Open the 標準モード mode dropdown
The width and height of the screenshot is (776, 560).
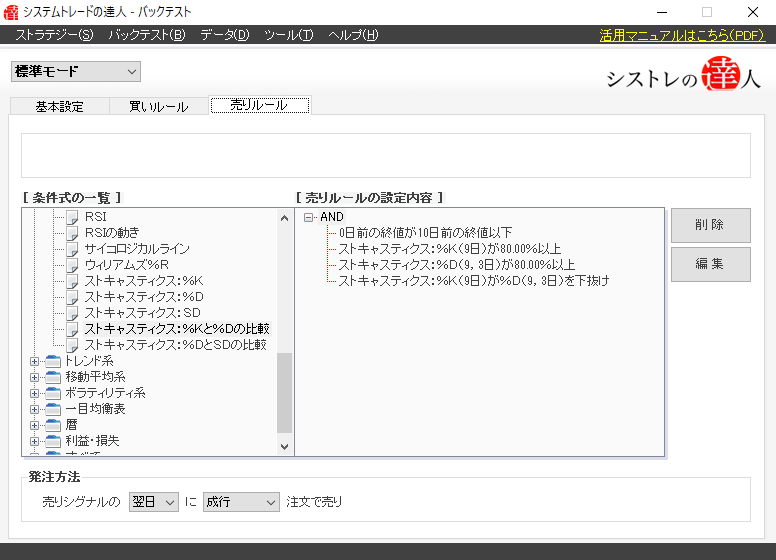pos(76,71)
